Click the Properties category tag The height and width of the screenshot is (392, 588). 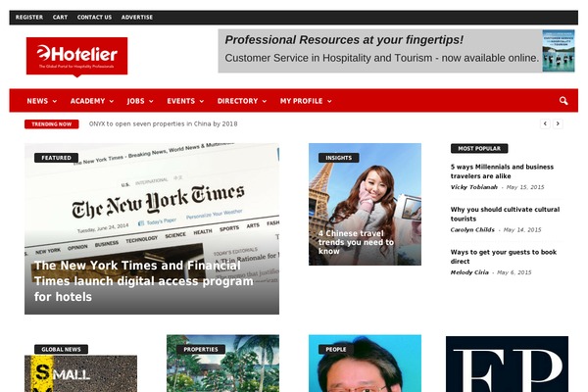click(x=201, y=349)
